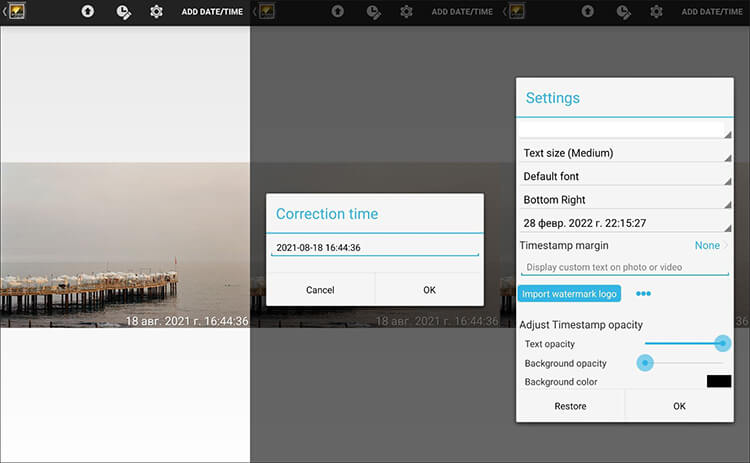Tap dimmed ADD DATE/TIME behind the Correction time dialog
Viewport: 750px width, 463px height.
pyautogui.click(x=462, y=11)
